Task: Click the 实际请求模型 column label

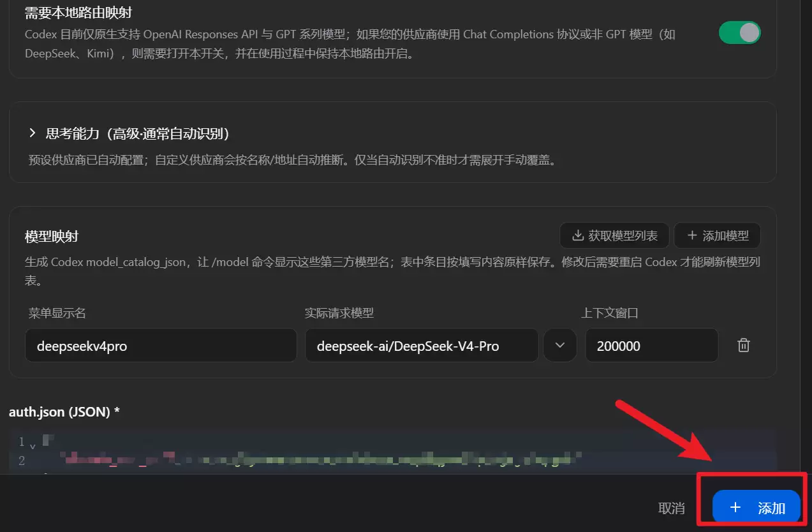Action: pyautogui.click(x=339, y=313)
